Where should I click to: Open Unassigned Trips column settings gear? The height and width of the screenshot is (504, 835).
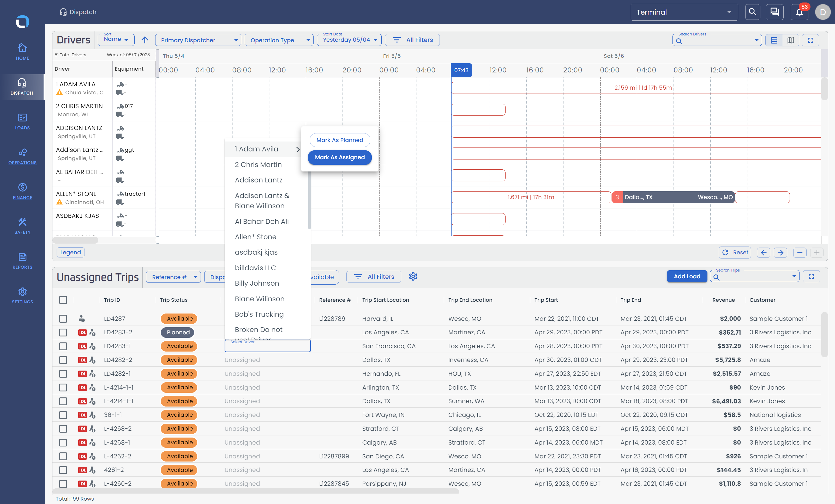click(413, 276)
